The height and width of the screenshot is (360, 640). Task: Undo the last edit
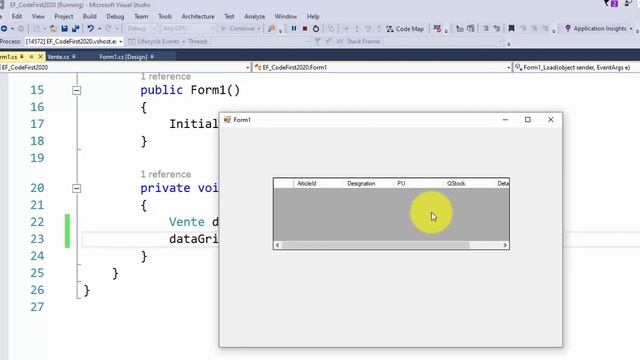[x=90, y=29]
